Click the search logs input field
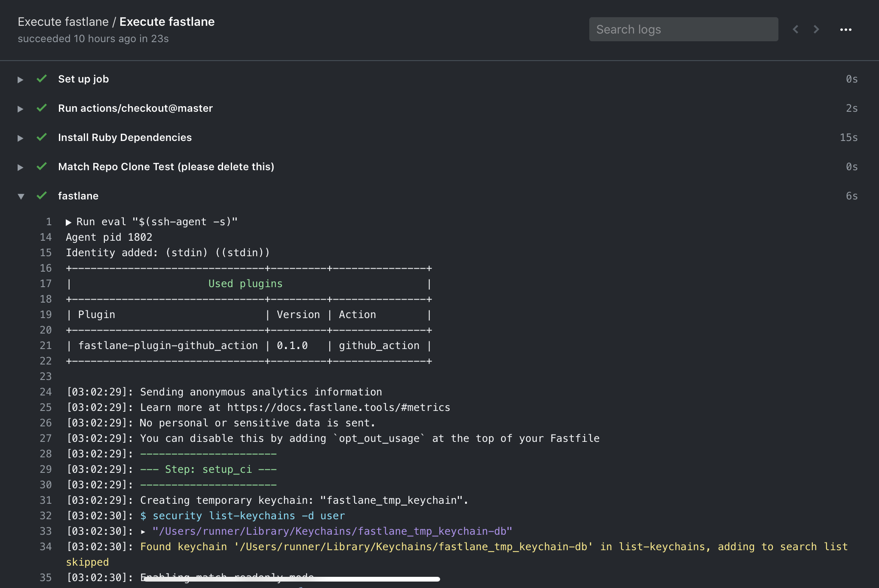The image size is (879, 588). (682, 29)
